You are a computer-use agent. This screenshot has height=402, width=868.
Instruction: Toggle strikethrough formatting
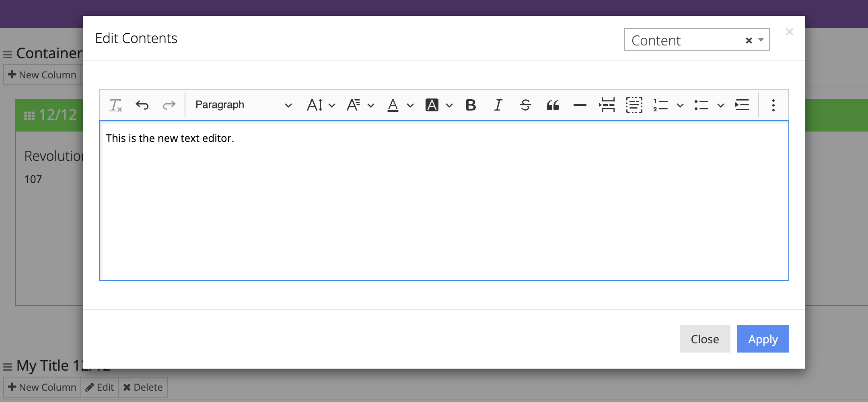point(525,105)
